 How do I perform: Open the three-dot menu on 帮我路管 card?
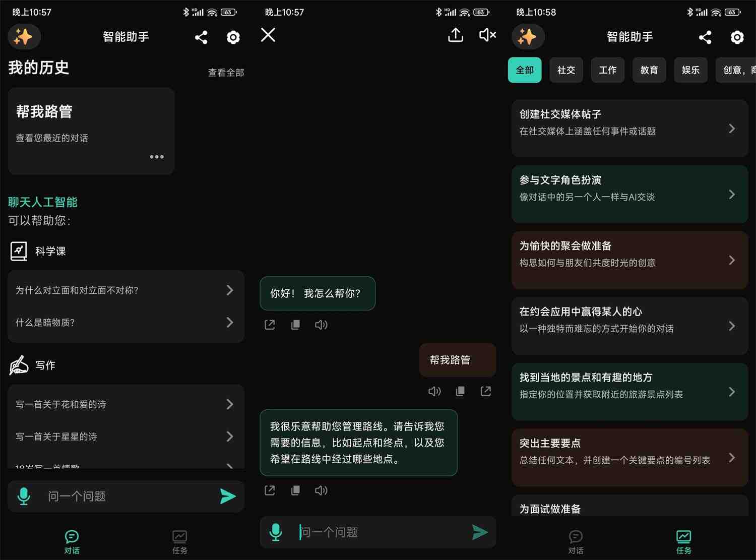coord(157,157)
